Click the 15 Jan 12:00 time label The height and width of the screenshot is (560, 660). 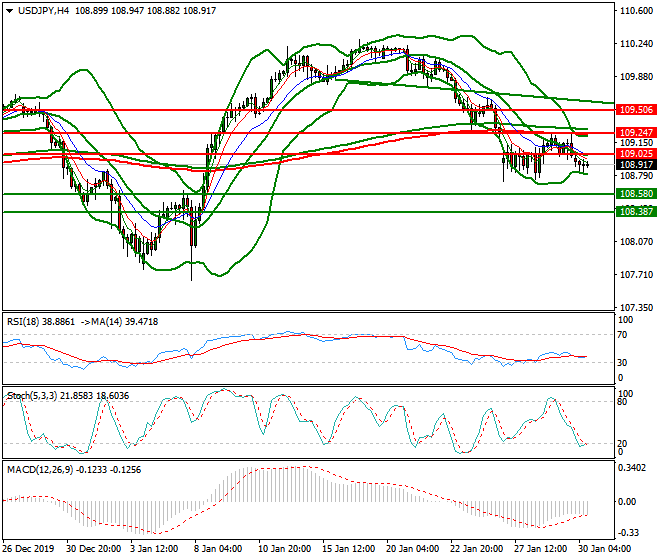point(349,549)
